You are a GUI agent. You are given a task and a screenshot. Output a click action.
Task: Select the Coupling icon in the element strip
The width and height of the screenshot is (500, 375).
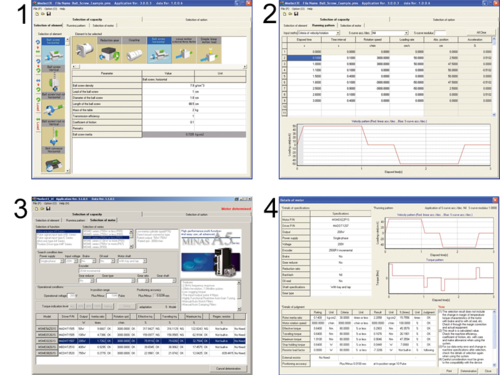(134, 50)
